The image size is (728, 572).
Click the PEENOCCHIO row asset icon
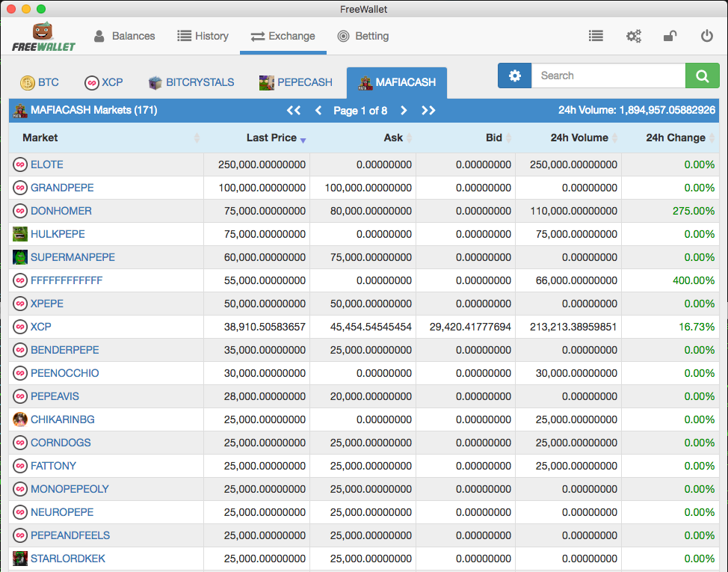20,373
